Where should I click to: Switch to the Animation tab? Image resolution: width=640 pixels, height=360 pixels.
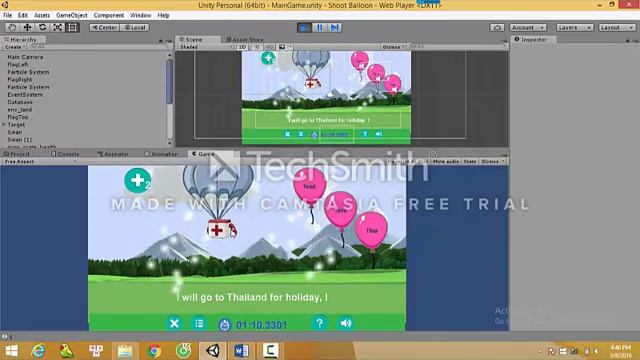162,154
